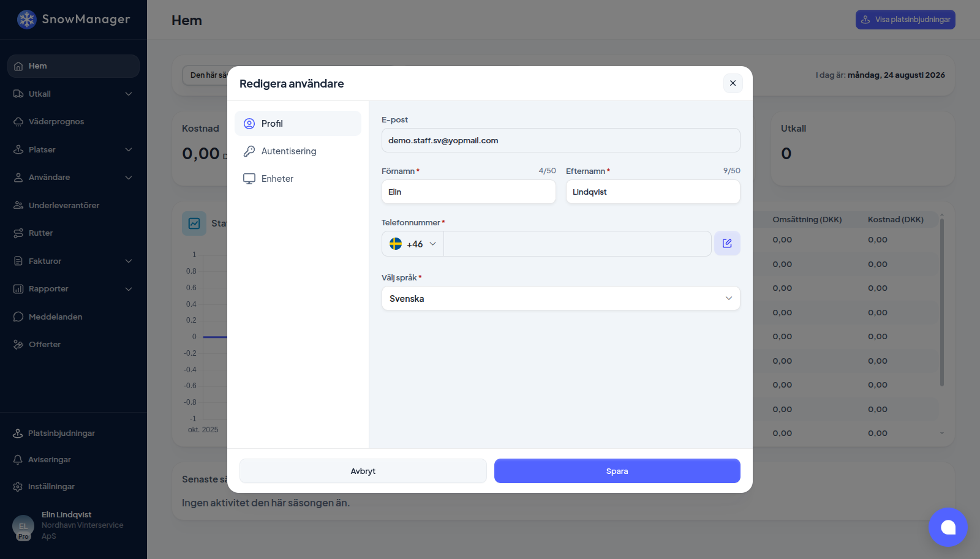The height and width of the screenshot is (559, 980).
Task: Click the Avbryt button
Action: tap(363, 471)
